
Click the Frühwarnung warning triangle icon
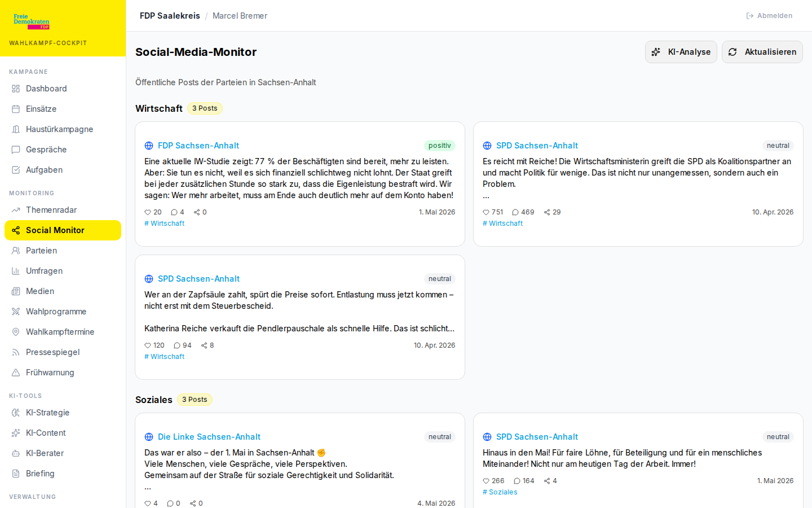click(16, 373)
